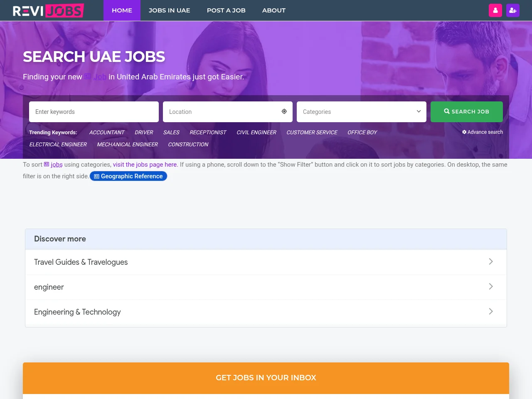Open Jobs in UAE menu
The width and height of the screenshot is (532, 399).
(x=170, y=10)
